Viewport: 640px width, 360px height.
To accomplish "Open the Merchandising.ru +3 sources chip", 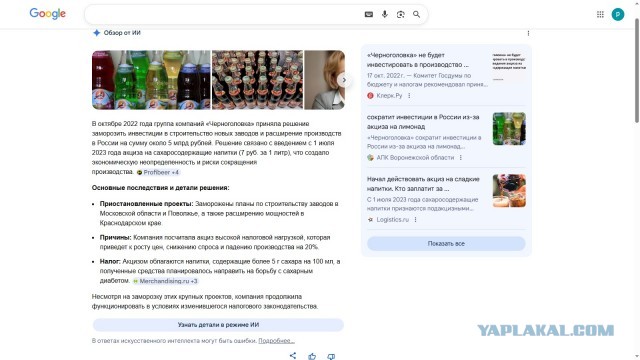I will 165,281.
